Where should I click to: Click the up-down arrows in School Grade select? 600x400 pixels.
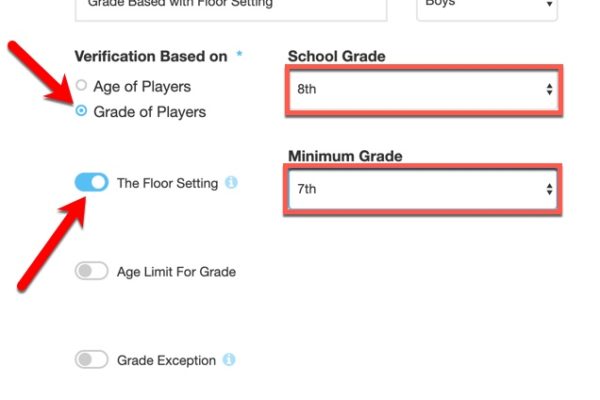tap(549, 90)
